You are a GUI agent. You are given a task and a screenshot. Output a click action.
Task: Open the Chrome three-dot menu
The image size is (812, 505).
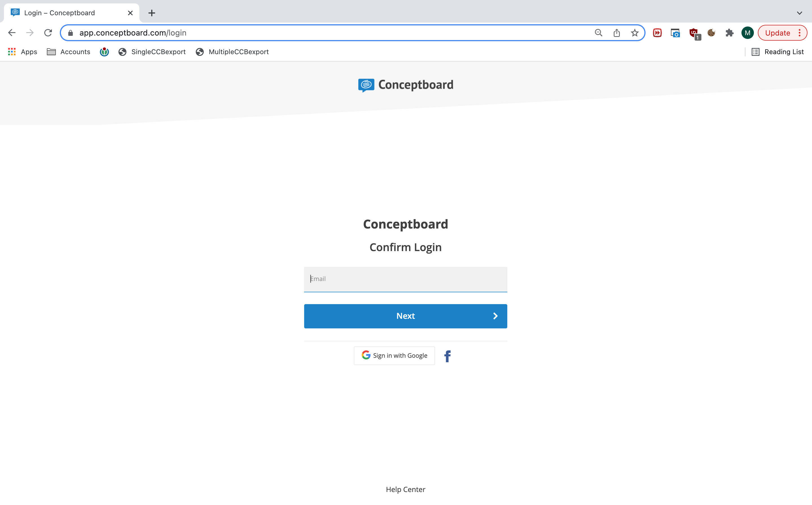click(800, 33)
